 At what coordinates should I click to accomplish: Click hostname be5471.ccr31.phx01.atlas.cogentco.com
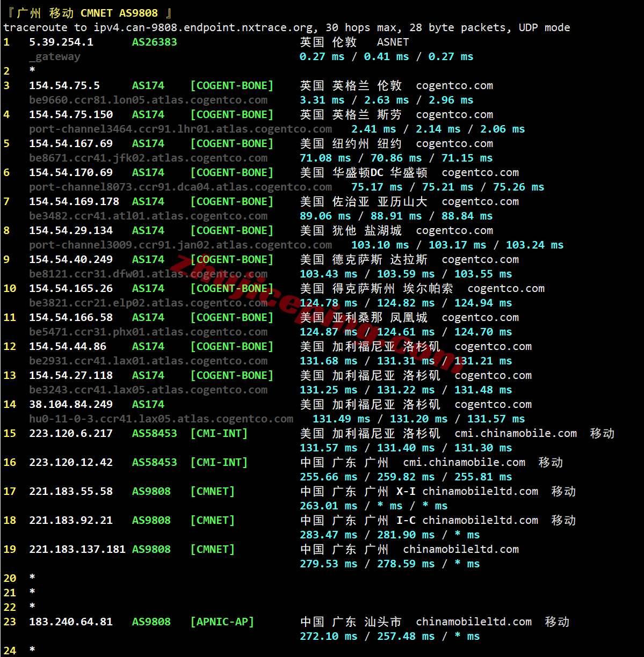click(148, 332)
